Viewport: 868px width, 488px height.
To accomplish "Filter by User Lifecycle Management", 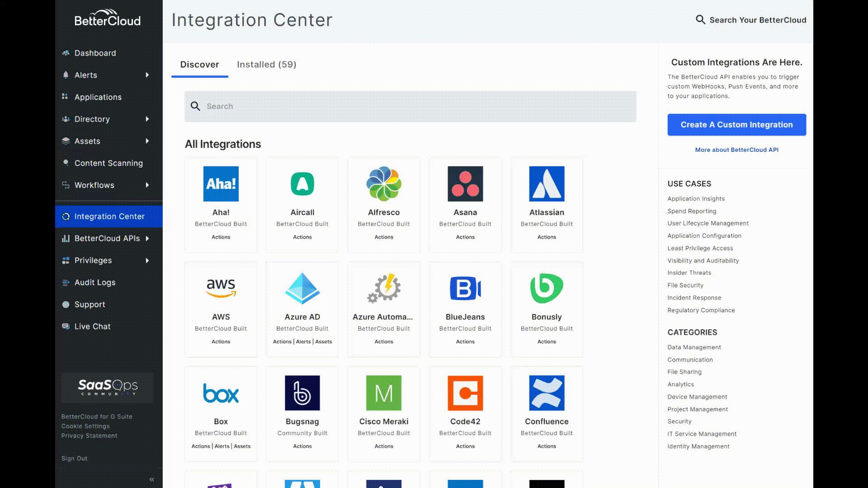I will coord(708,223).
